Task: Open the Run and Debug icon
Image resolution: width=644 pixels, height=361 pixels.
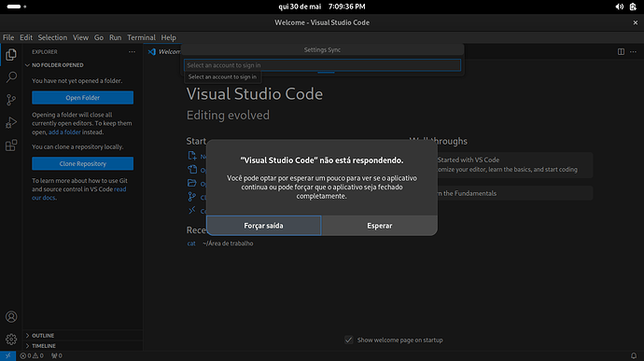Action: (x=11, y=122)
